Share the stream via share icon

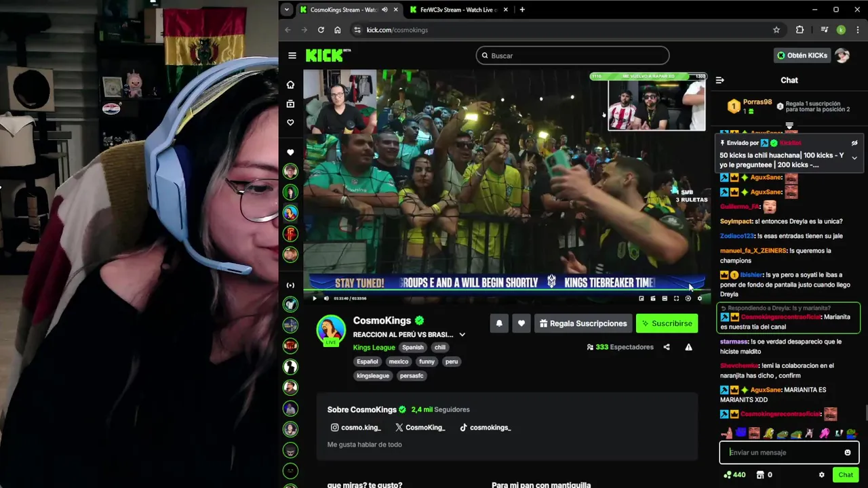pos(666,347)
